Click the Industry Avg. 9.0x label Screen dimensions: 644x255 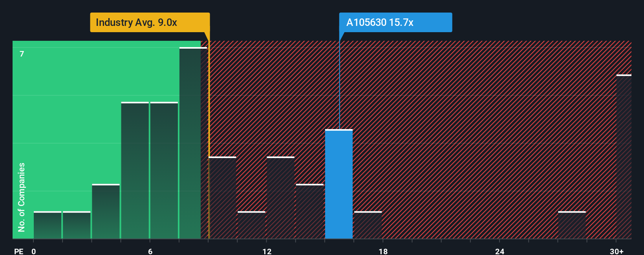150,22
